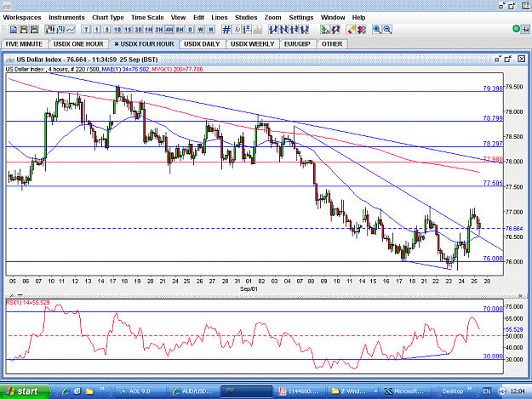Screen dimensions: 532x399
Task: Click the 77.505 horizontal line label
Action: (x=493, y=183)
